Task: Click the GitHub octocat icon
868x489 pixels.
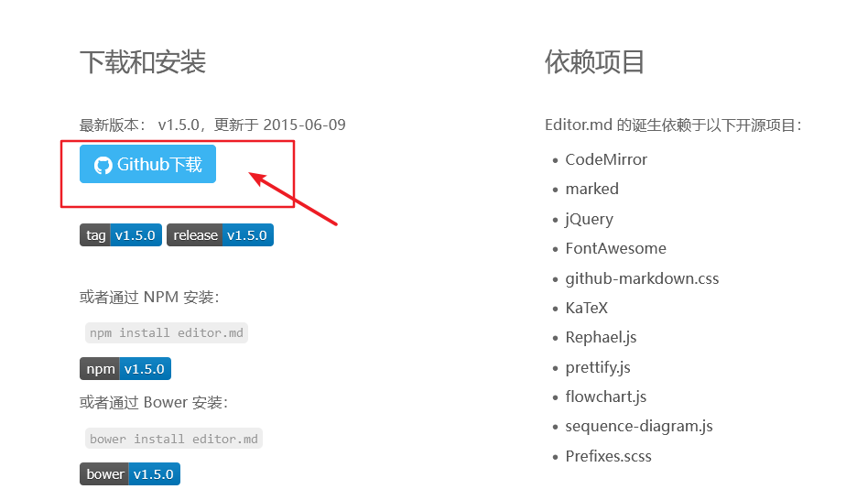Action: [x=103, y=165]
